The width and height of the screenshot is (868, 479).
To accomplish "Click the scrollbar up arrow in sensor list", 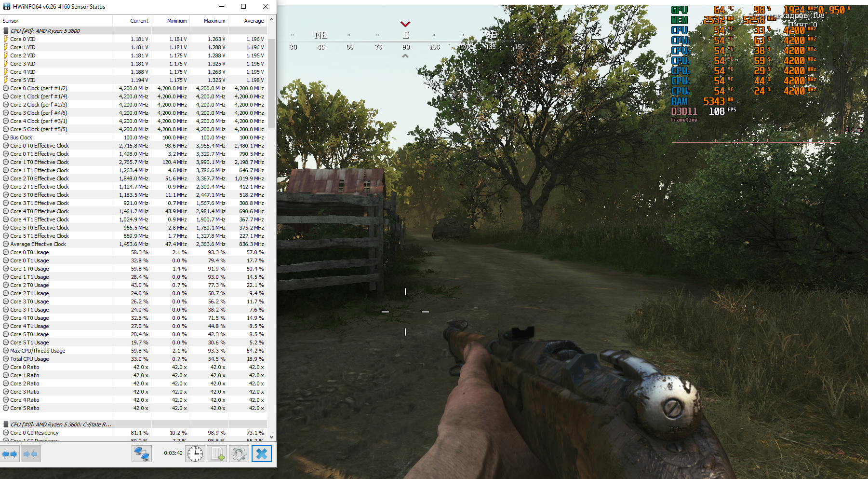I will tap(272, 20).
